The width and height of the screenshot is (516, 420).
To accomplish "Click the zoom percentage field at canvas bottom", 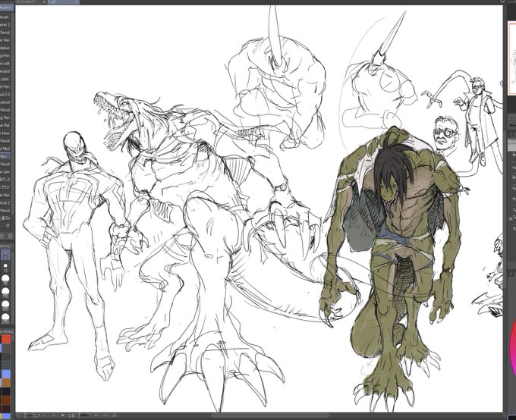I will [36, 415].
